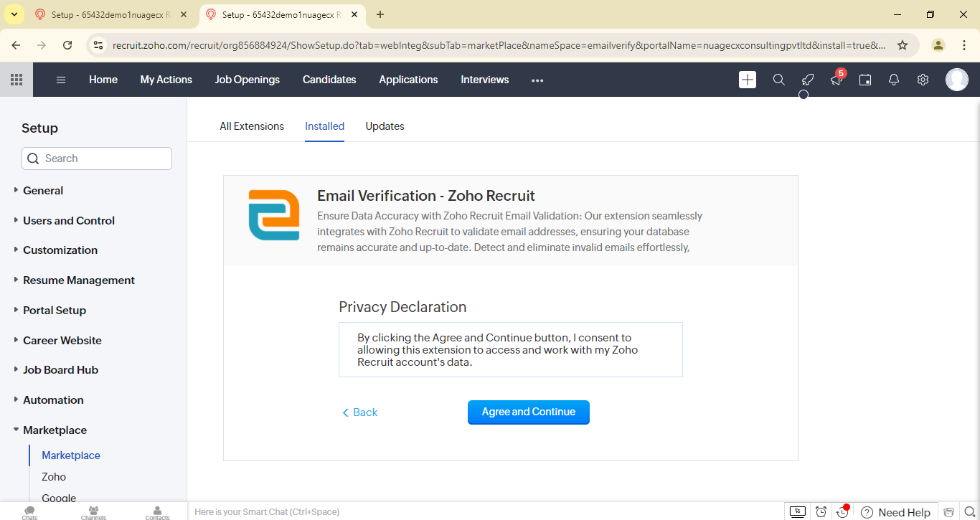Click the Smart Chat input bar
Viewport: 980px width, 520px height.
coord(484,512)
